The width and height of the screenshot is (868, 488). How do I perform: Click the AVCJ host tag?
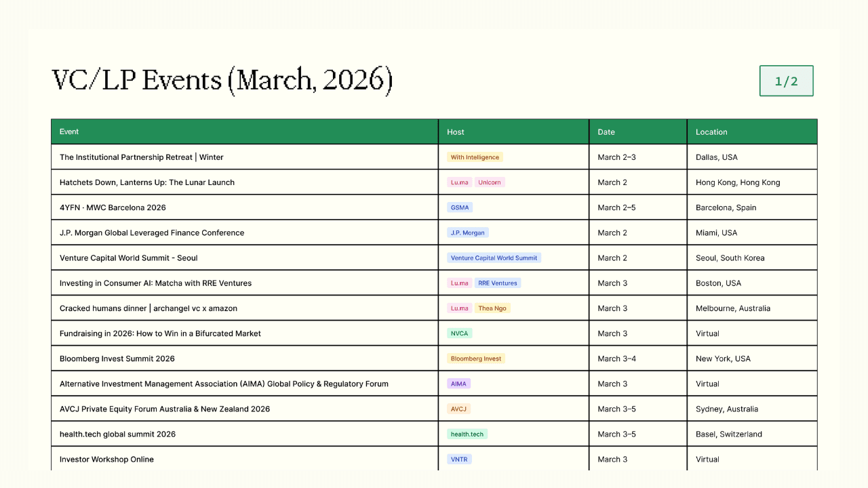458,409
